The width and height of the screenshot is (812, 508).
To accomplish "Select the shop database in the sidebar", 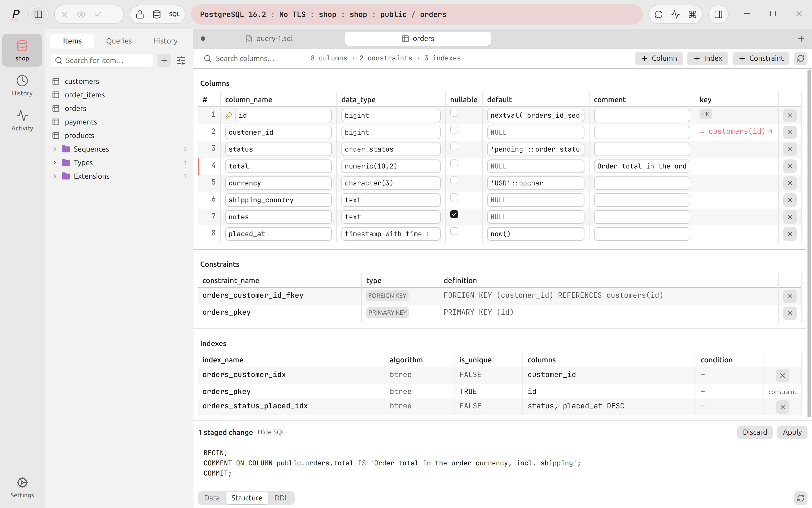I will tap(22, 51).
